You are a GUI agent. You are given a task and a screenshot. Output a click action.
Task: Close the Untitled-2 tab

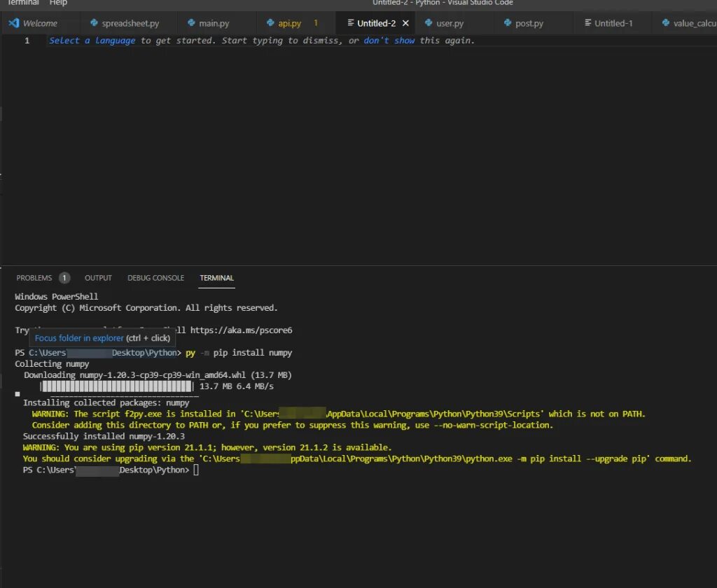tap(405, 23)
